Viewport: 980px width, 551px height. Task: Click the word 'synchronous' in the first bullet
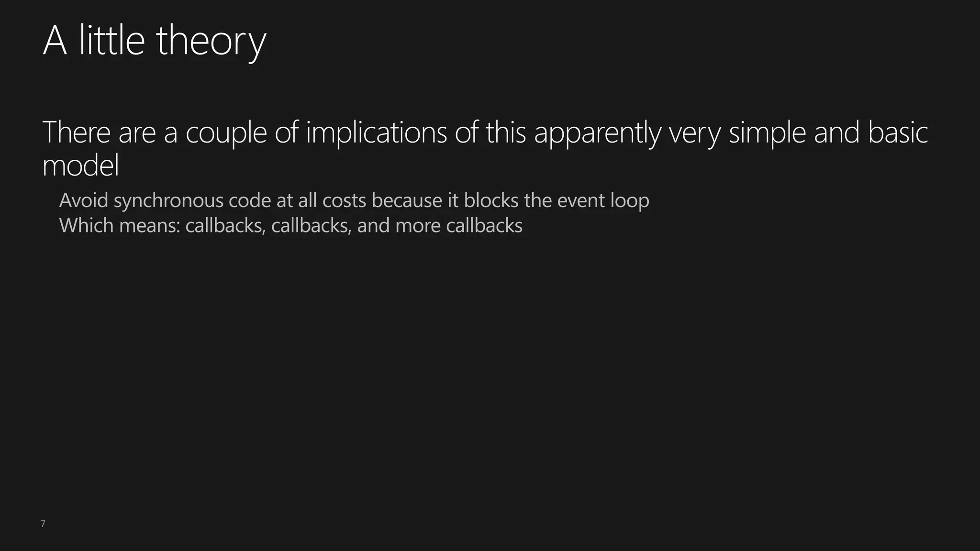click(168, 201)
